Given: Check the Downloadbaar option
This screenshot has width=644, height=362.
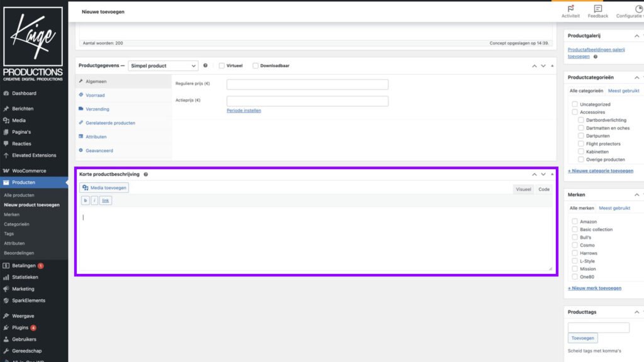Looking at the screenshot, I should 255,65.
